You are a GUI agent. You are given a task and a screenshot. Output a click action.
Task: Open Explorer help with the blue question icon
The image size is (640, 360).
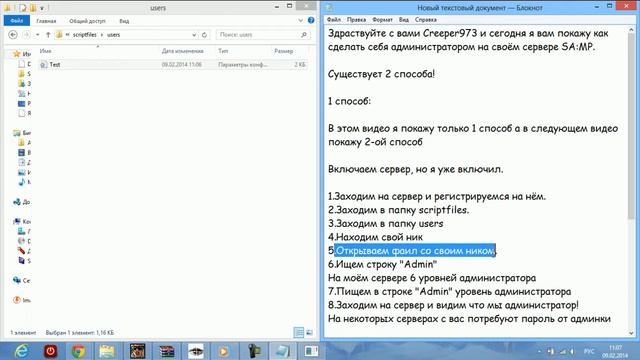tap(311, 20)
